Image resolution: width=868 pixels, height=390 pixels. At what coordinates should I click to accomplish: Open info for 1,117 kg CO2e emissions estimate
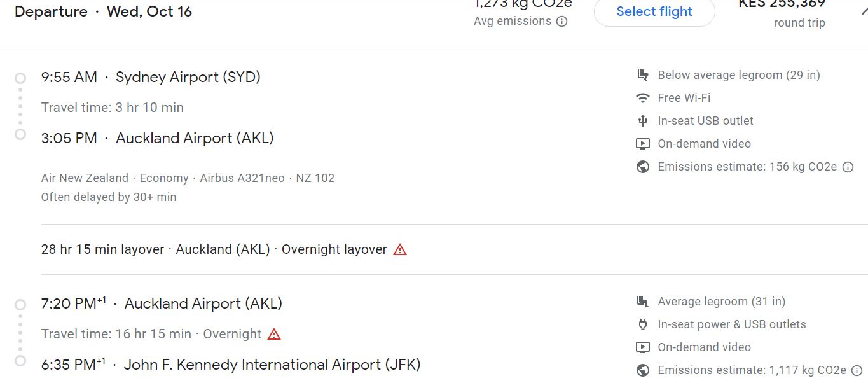coord(857,370)
